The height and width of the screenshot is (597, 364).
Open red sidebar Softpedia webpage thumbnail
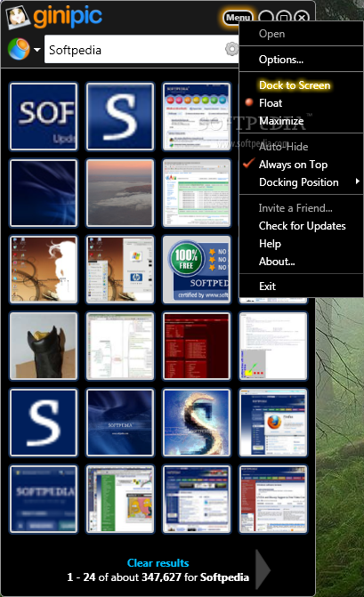pyautogui.click(x=273, y=499)
